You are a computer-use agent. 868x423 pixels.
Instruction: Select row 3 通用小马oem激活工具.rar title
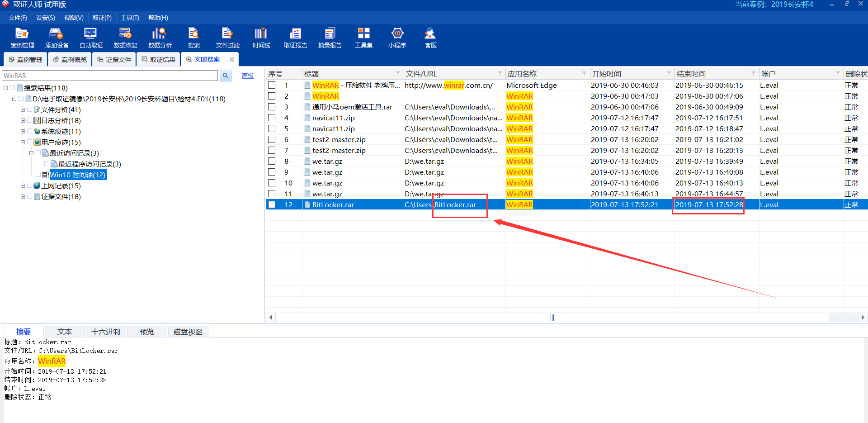(352, 107)
